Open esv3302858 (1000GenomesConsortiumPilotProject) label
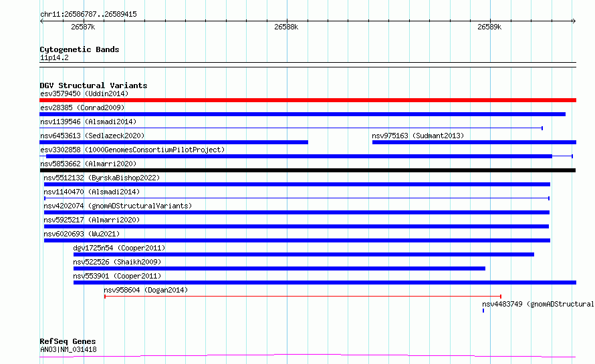Viewport: 595px width, 364px height. coord(132,150)
